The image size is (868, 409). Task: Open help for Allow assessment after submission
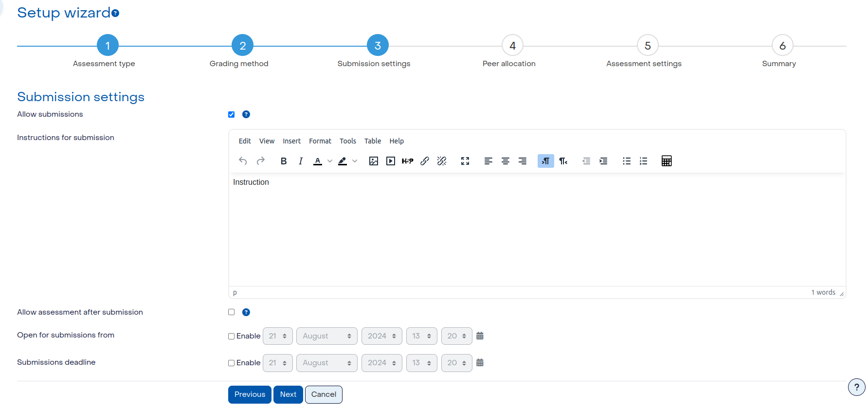tap(246, 312)
